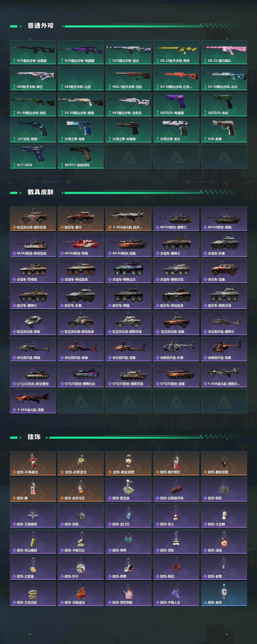
Task: Choose the QSZ92G-电路图 pistol skin
Action: point(176,104)
